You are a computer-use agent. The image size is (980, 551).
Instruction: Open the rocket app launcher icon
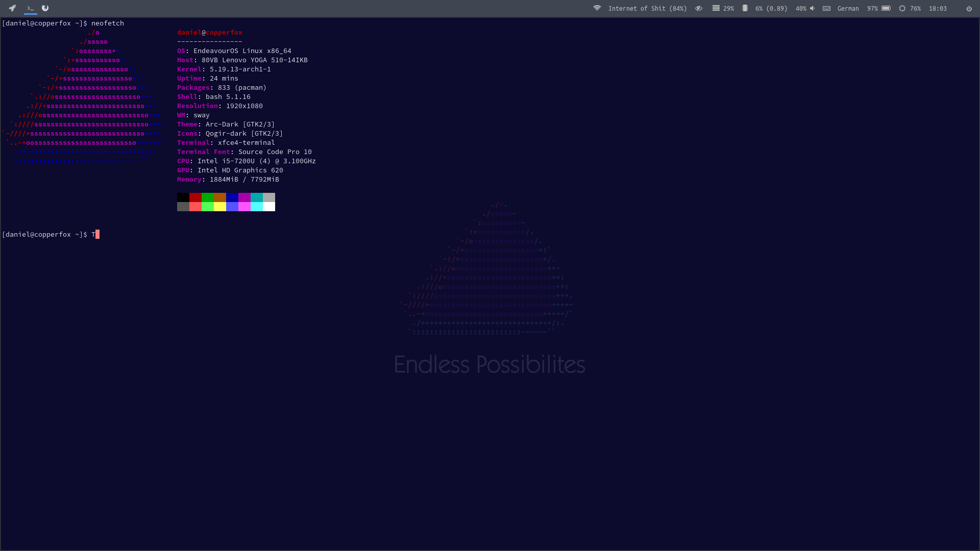click(12, 8)
